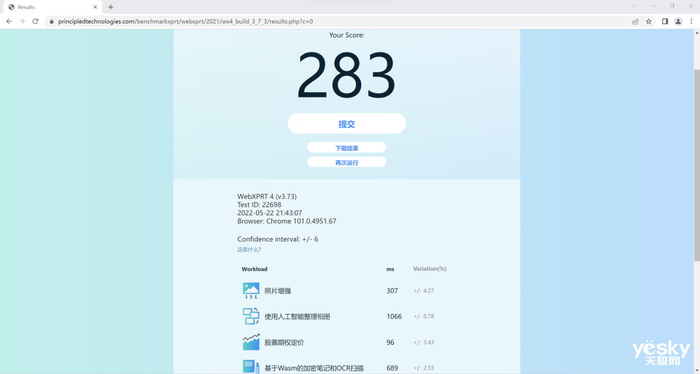Open the Chrome profile menu
Screen dimensions: 700x374
(x=678, y=21)
